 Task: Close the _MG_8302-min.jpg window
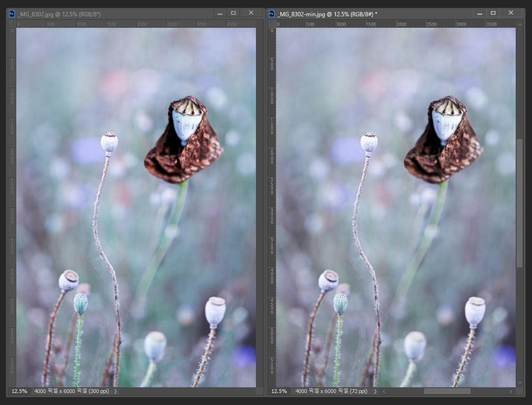(511, 12)
